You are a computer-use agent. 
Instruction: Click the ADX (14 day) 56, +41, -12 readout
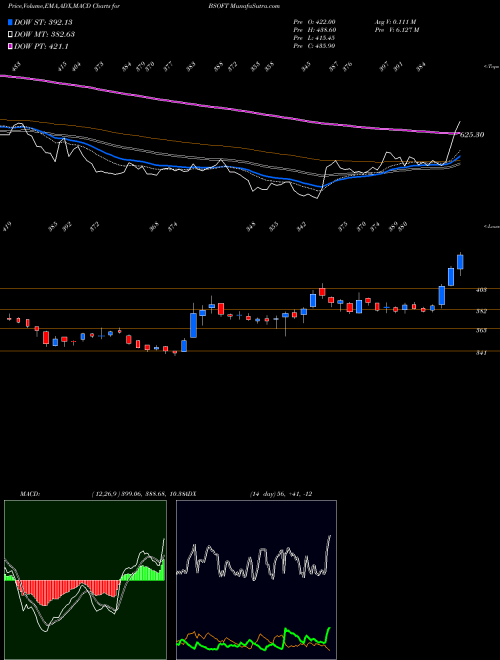pos(281,494)
